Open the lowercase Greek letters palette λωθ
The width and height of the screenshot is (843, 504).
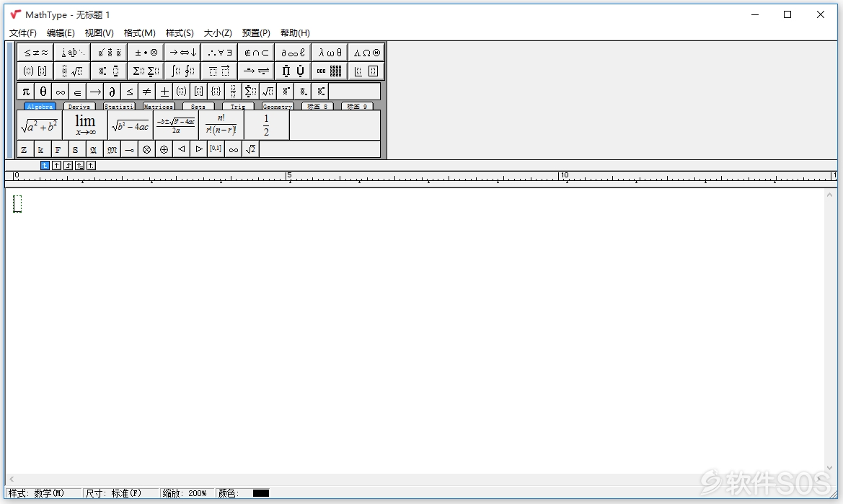330,53
